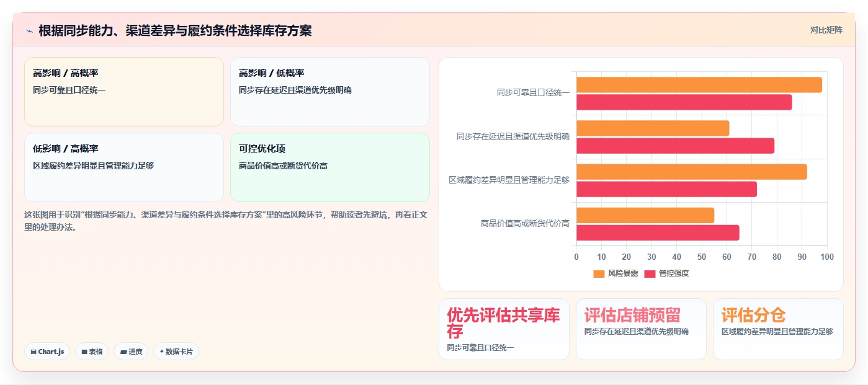Click the red bar for 同步可靠且口径统一
The height and width of the screenshot is (385, 868).
coord(684,102)
